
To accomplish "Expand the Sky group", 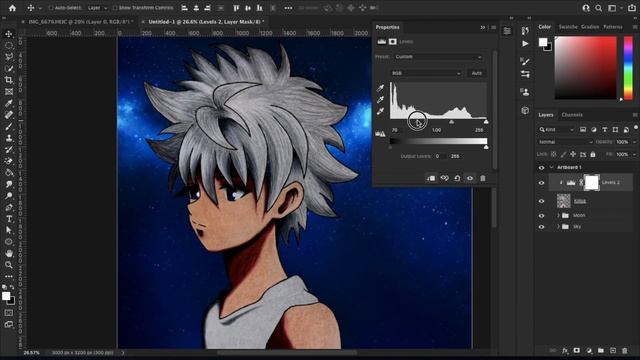I will pyautogui.click(x=558, y=226).
